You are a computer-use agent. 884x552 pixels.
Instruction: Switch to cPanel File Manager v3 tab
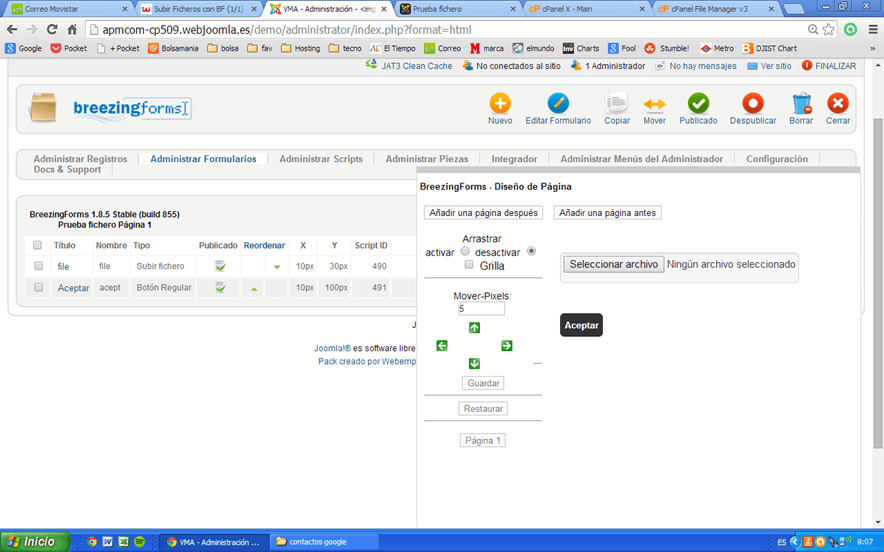716,9
